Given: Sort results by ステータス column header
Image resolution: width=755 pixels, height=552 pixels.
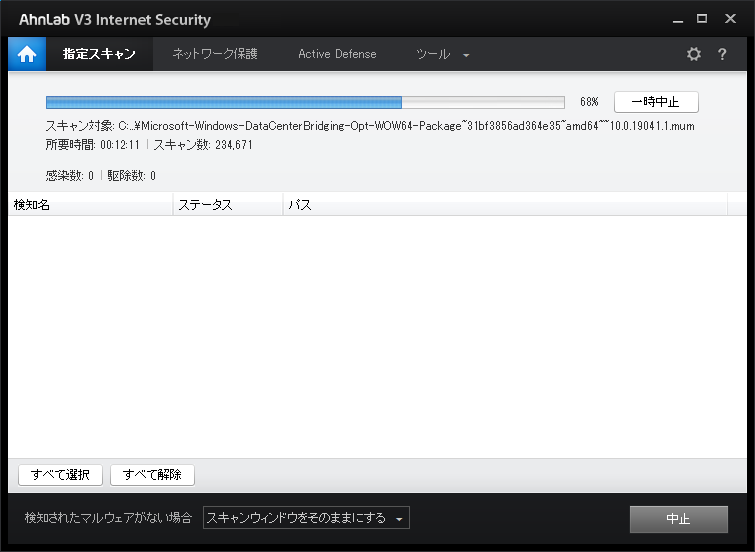Looking at the screenshot, I should click(228, 205).
